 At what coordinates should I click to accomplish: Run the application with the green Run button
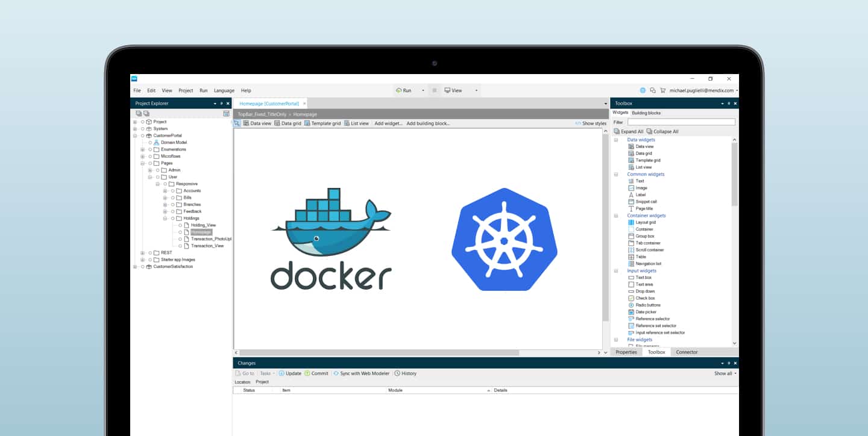point(403,90)
